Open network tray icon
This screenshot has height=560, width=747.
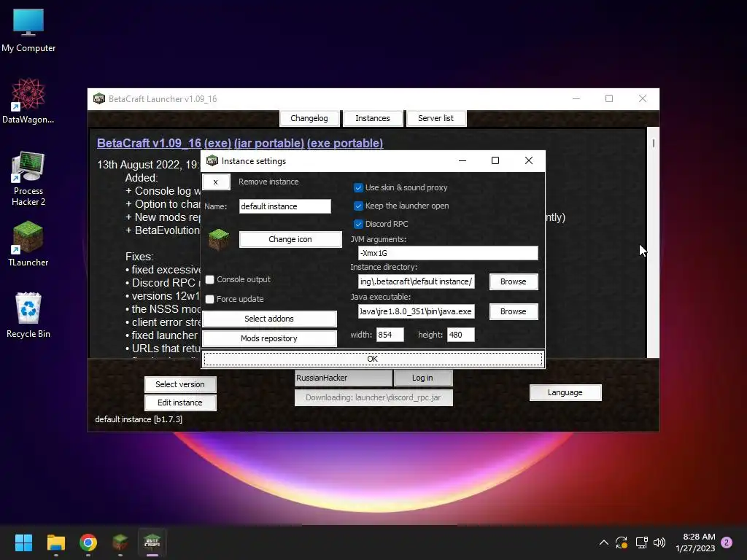(641, 542)
